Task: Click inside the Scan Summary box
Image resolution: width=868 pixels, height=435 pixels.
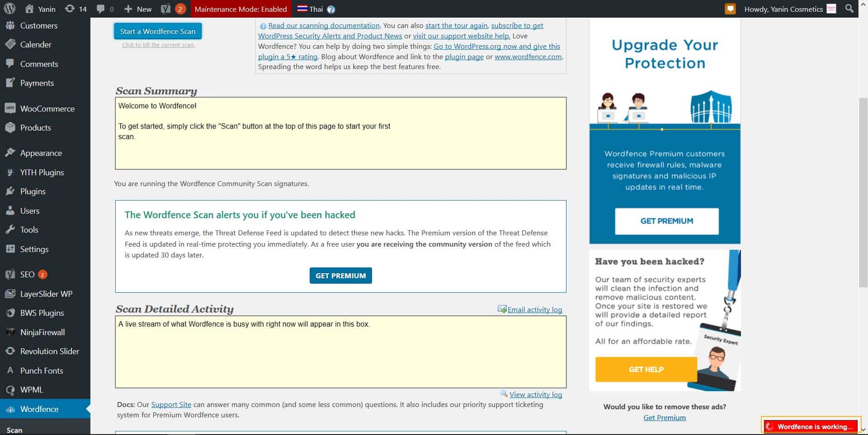Action: tap(340, 133)
